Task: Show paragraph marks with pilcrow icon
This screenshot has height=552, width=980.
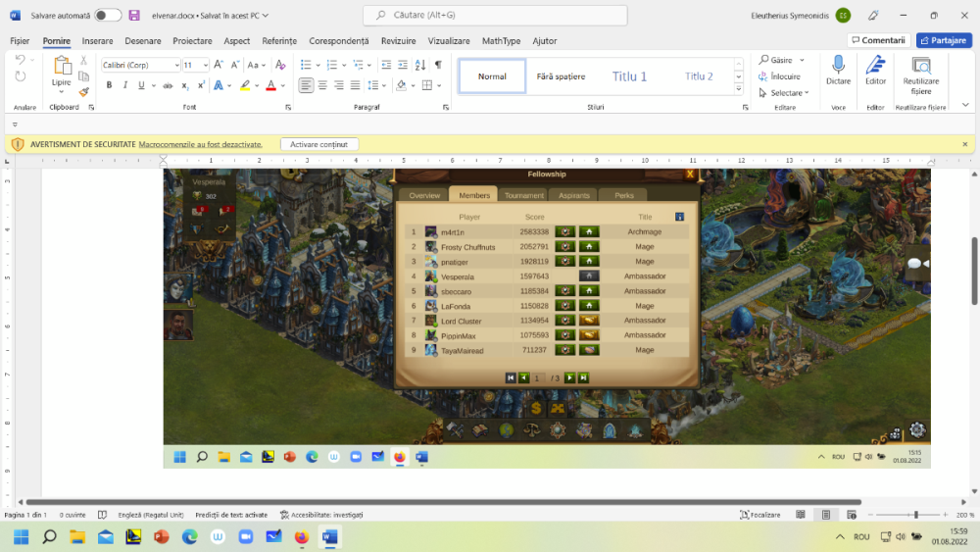Action: point(438,65)
